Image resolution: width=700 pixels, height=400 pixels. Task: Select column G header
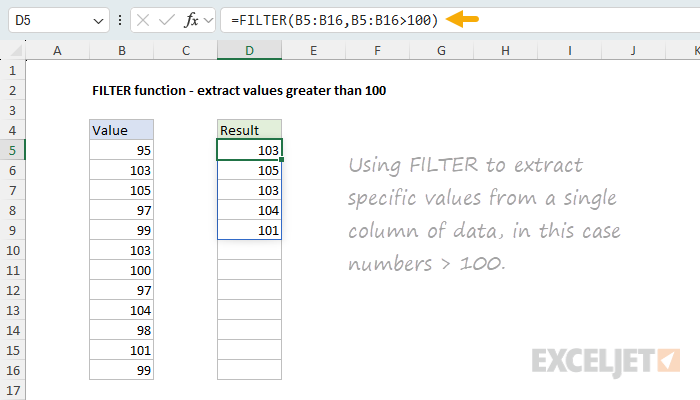pos(442,50)
